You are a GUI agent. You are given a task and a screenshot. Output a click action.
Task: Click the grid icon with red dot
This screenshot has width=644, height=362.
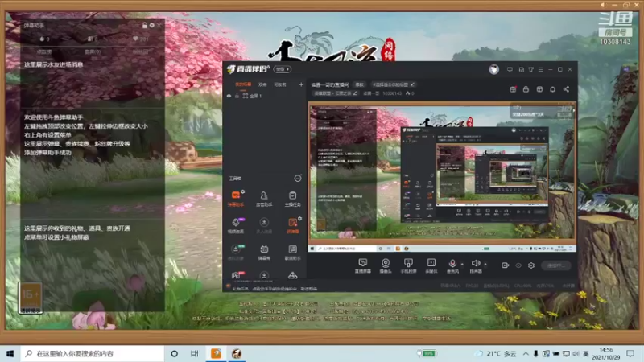(x=513, y=89)
